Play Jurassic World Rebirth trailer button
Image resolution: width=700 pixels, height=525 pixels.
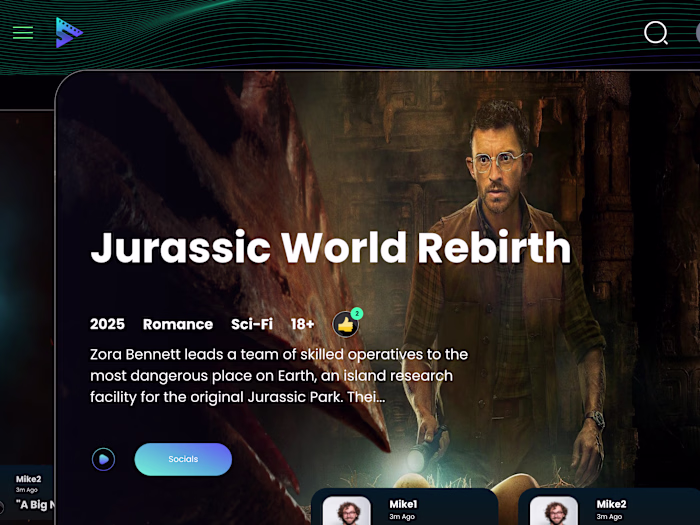tap(104, 459)
